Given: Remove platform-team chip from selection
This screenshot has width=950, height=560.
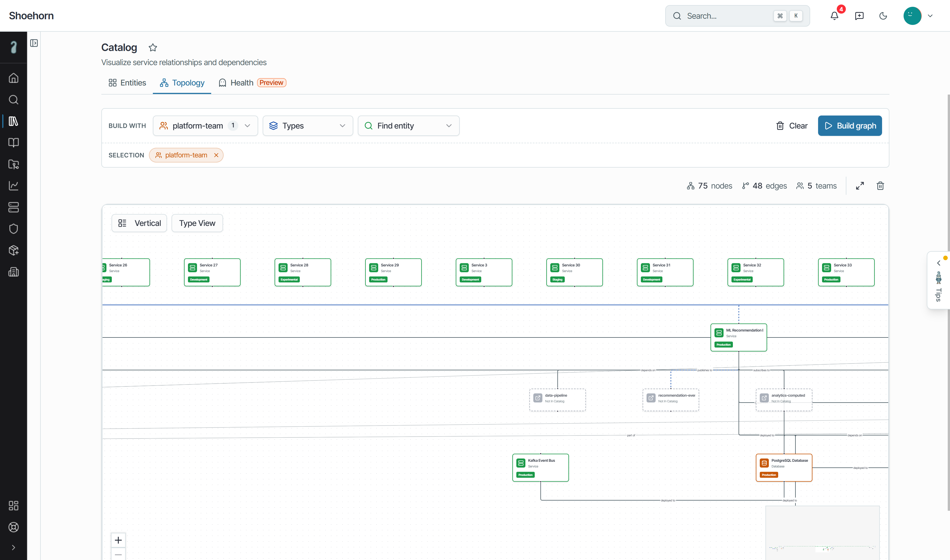Looking at the screenshot, I should (216, 155).
